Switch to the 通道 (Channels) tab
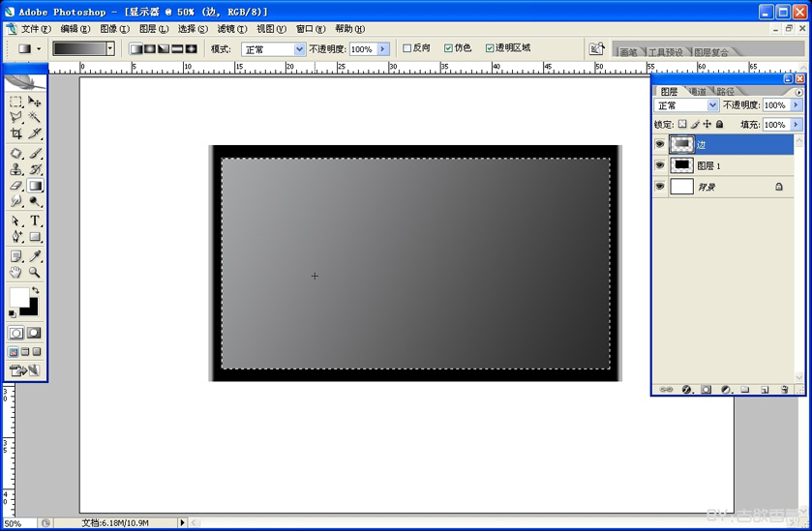This screenshot has height=531, width=812. (698, 92)
